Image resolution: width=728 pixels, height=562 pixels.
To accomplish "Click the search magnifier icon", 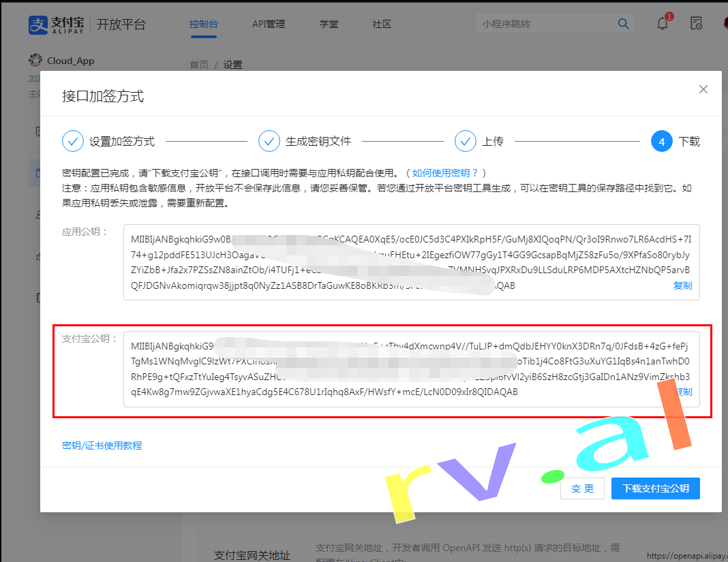I will [x=623, y=24].
